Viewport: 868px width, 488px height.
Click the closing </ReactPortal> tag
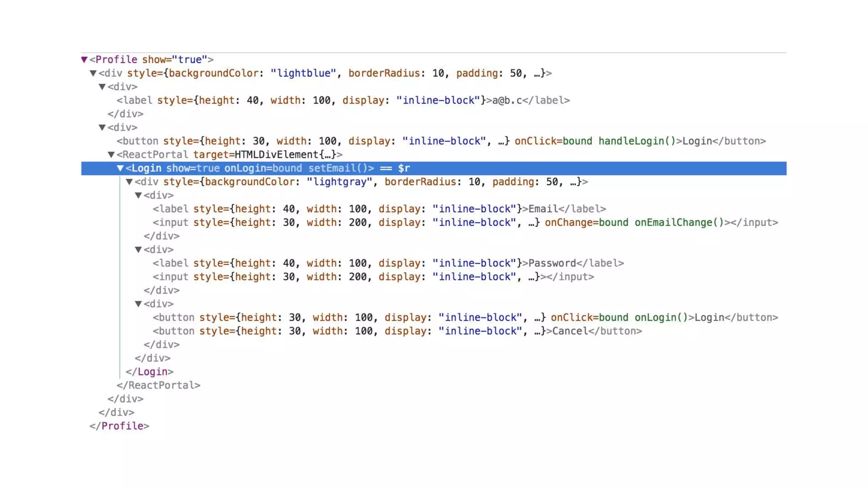point(158,385)
